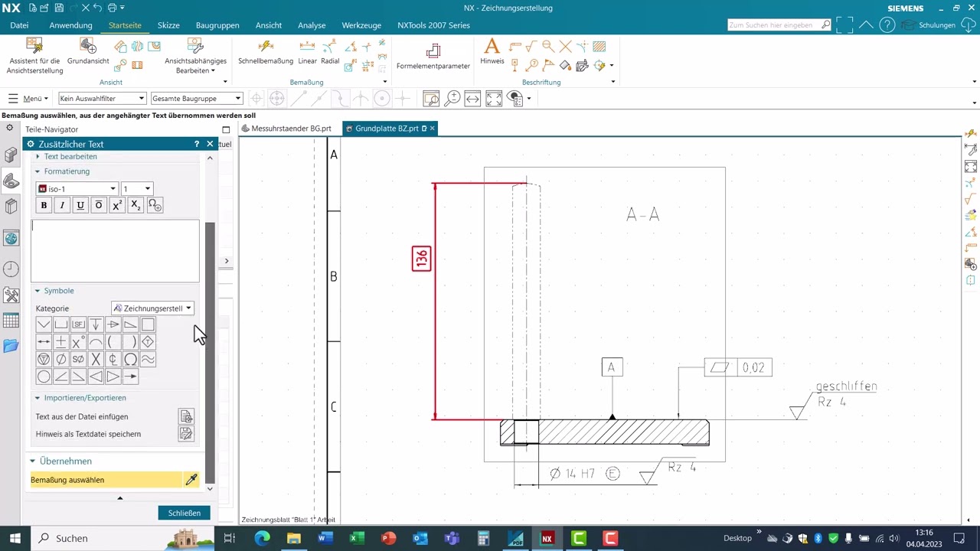The height and width of the screenshot is (551, 980).
Task: Insert the diameter symbol
Action: coord(61,359)
